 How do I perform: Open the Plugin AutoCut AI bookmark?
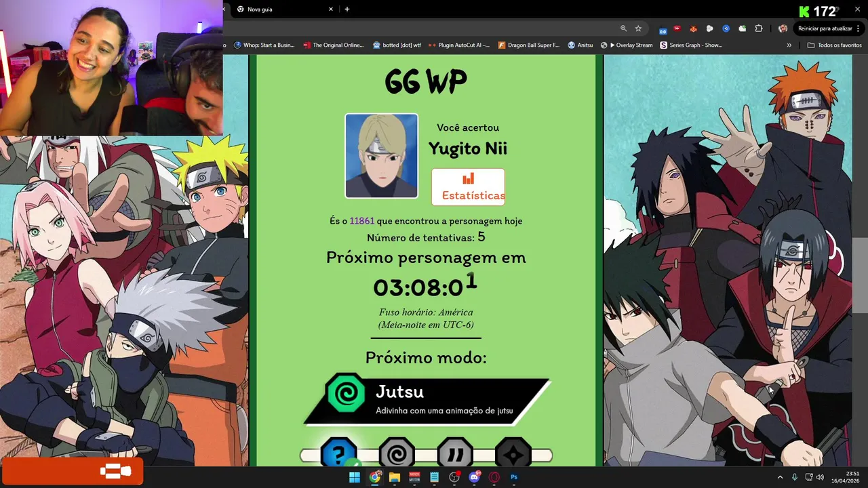(459, 45)
